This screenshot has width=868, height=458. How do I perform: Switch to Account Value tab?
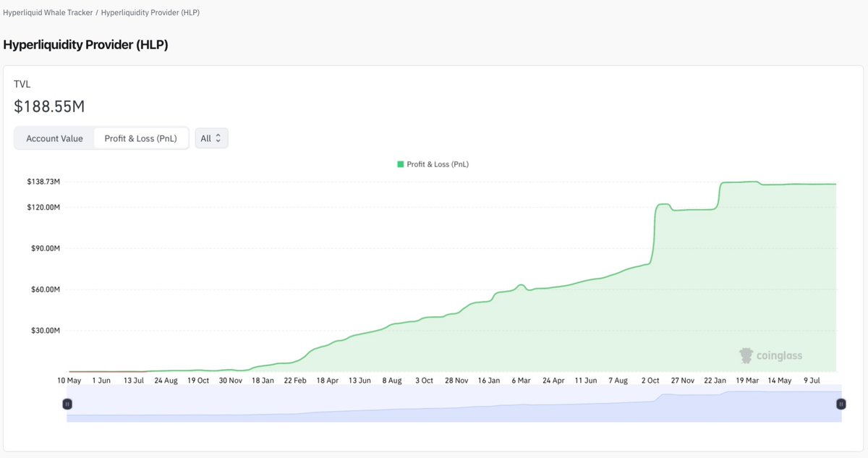pyautogui.click(x=55, y=138)
